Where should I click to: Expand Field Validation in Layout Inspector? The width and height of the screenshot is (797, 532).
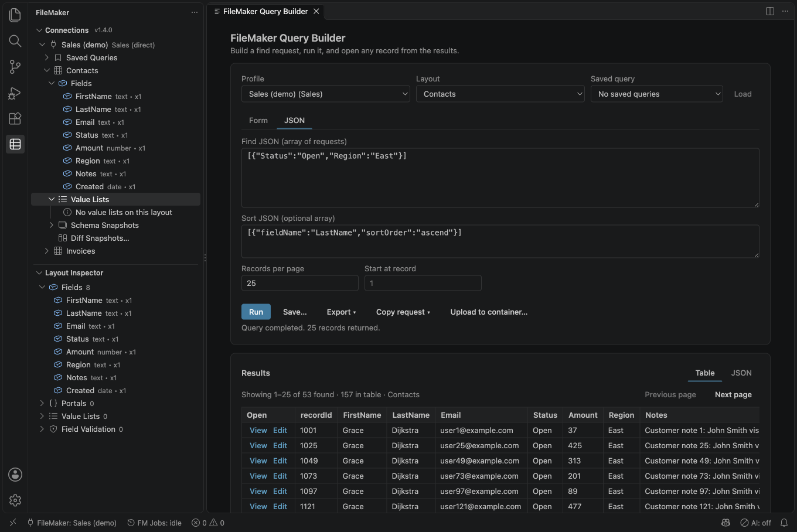(x=42, y=429)
